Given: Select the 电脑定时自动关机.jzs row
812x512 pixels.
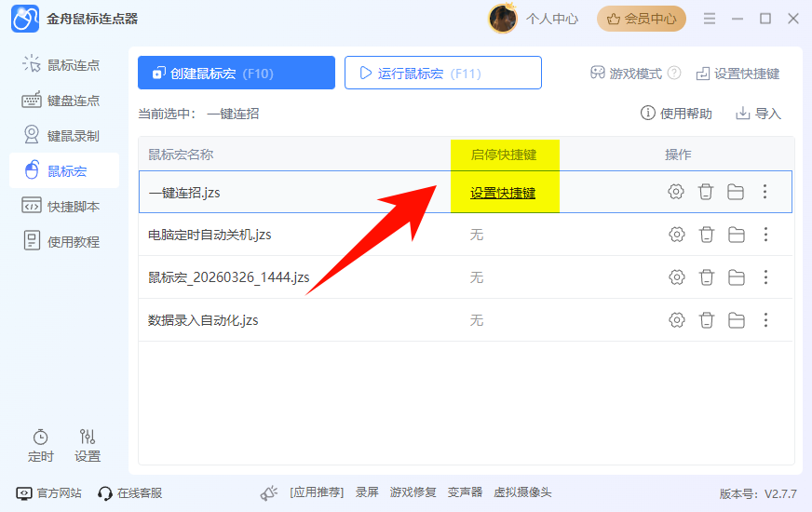Looking at the screenshot, I should [465, 235].
